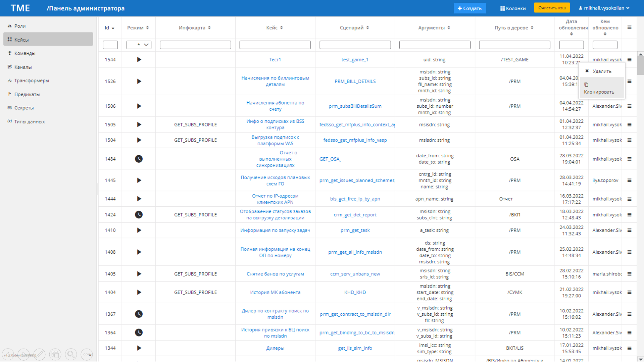Click the play mode icon in row 1526
The height and width of the screenshot is (362, 644).
click(139, 82)
